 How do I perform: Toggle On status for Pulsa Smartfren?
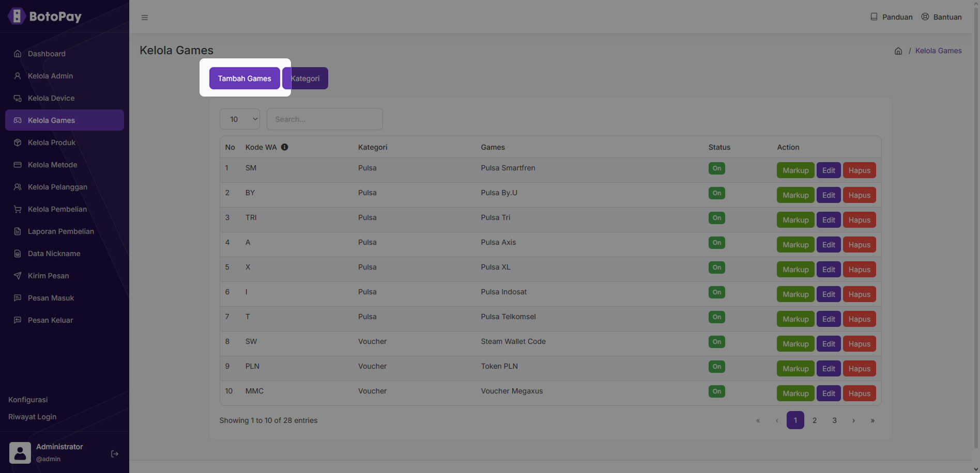pyautogui.click(x=717, y=168)
